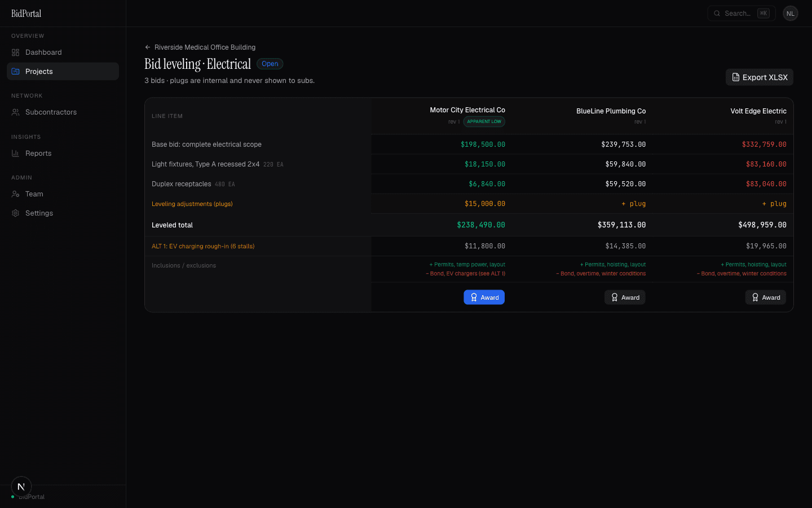Image resolution: width=812 pixels, height=508 pixels.
Task: Click the $15,000.00 plug value
Action: (x=485, y=204)
